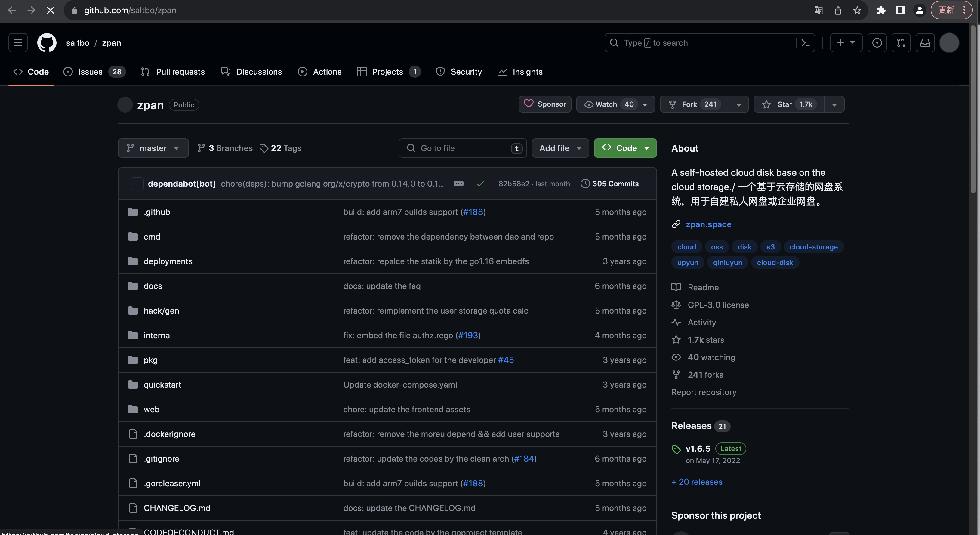Image resolution: width=980 pixels, height=535 pixels.
Task: Watch the zpan repository
Action: coord(615,104)
